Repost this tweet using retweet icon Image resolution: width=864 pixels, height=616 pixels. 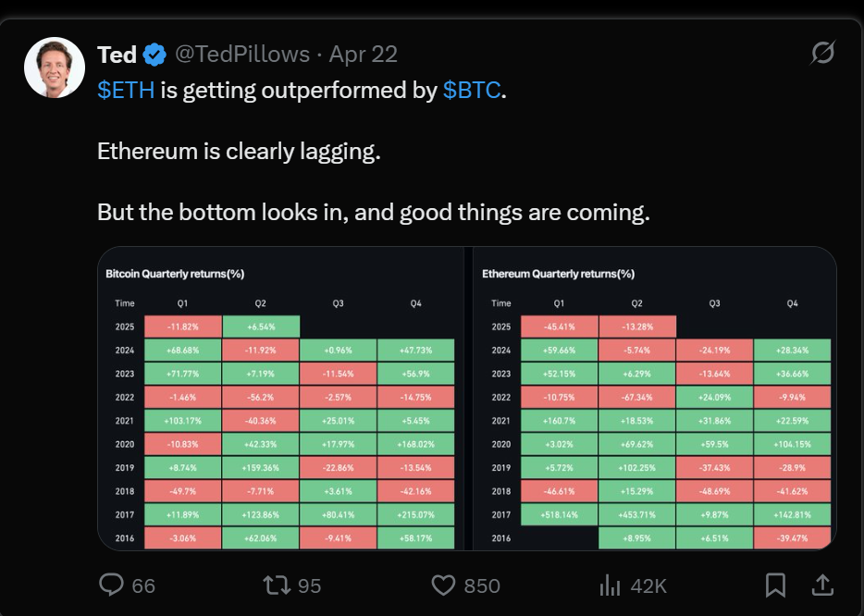click(276, 585)
